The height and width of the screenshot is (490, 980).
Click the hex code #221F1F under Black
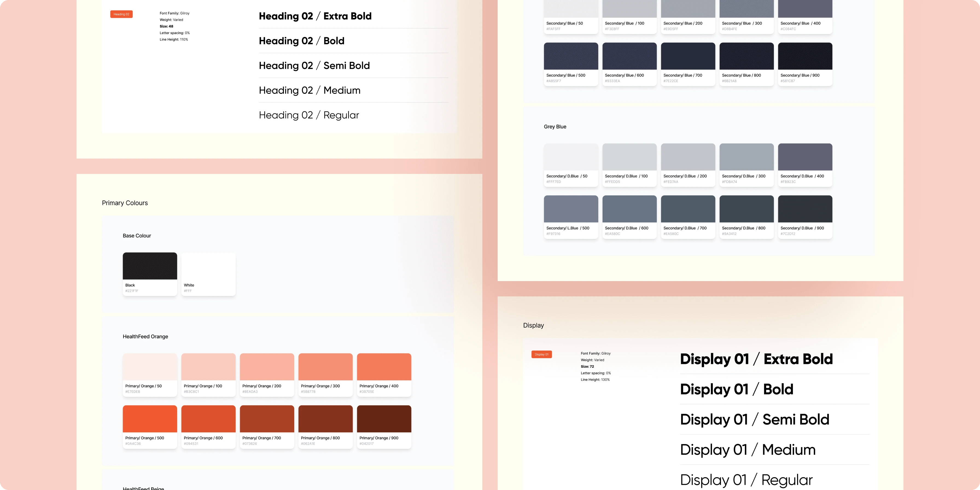[x=132, y=290]
